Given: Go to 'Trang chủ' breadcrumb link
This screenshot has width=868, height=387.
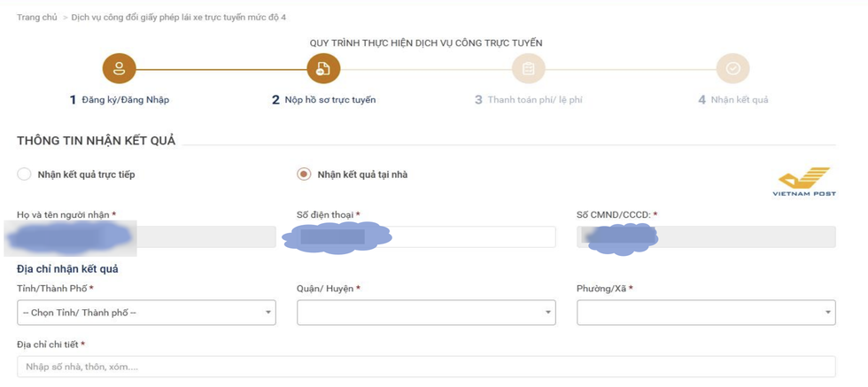Looking at the screenshot, I should (36, 18).
